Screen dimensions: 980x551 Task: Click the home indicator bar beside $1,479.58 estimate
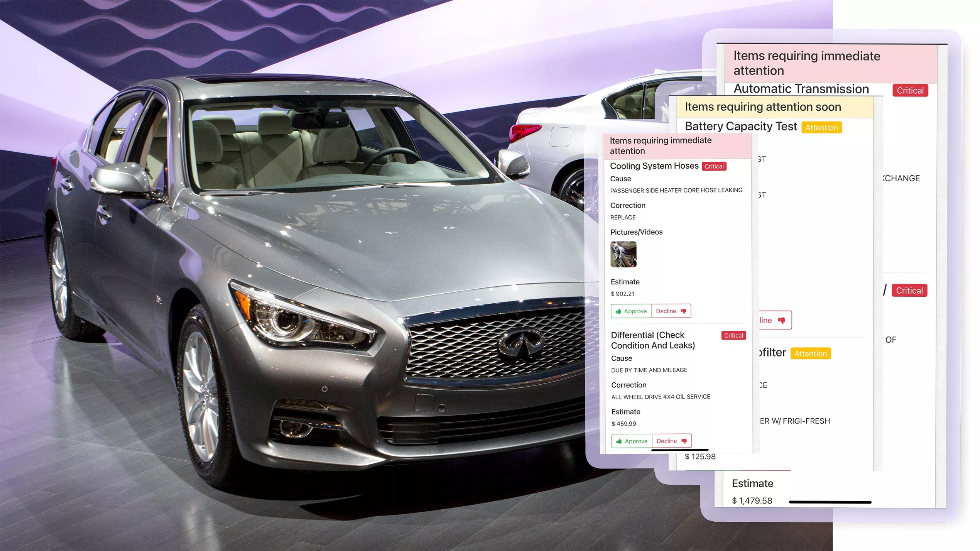click(x=830, y=502)
